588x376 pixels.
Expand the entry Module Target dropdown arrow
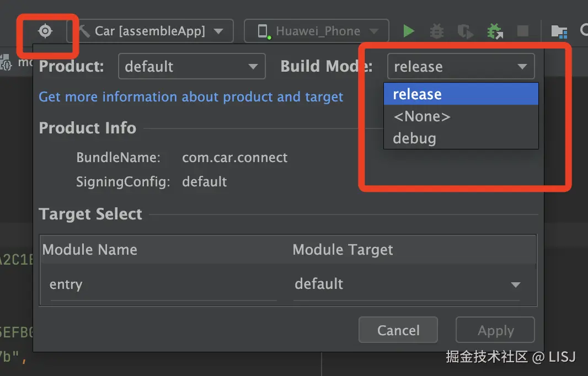tap(515, 284)
